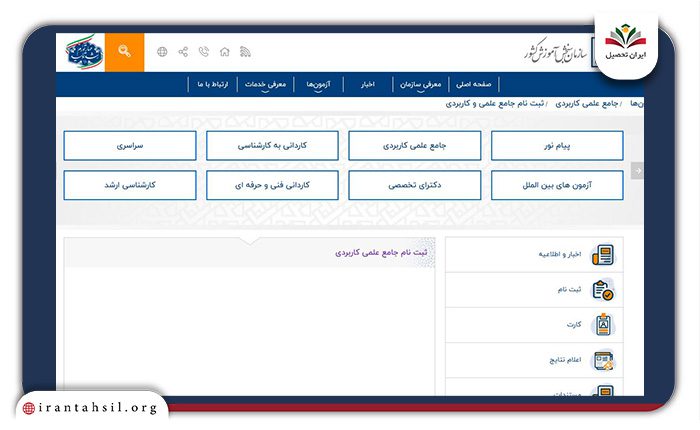Expand معرفی خدمات menu
700x430 pixels.
point(265,84)
